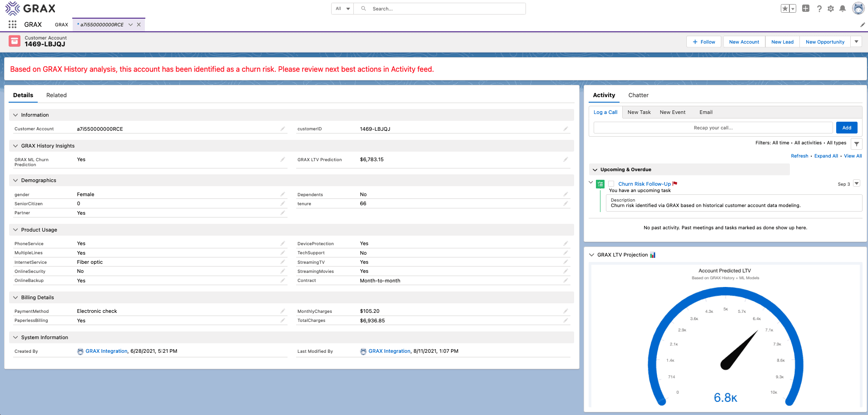This screenshot has width=868, height=415.
Task: Open more actions dropdown beside New Opportunity
Action: pyautogui.click(x=856, y=42)
